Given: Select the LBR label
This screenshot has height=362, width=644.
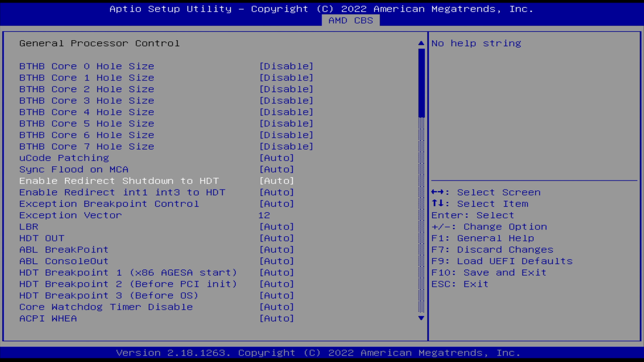Looking at the screenshot, I should point(29,227).
